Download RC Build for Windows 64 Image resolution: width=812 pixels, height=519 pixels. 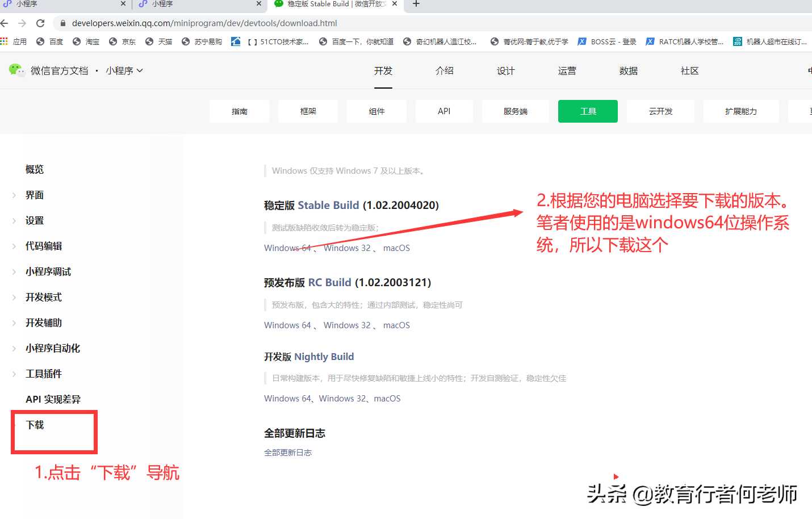pyautogui.click(x=287, y=325)
